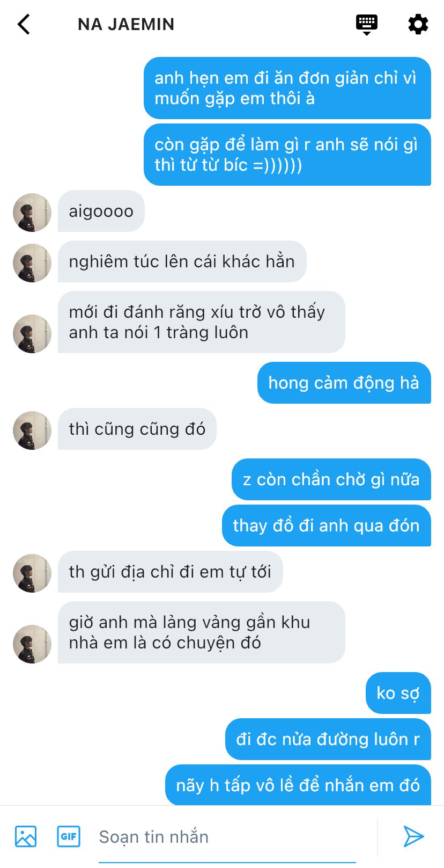Tap the avatar beside "giờ anh mà lảng vảng"
This screenshot has height=868, width=444.
tap(32, 644)
